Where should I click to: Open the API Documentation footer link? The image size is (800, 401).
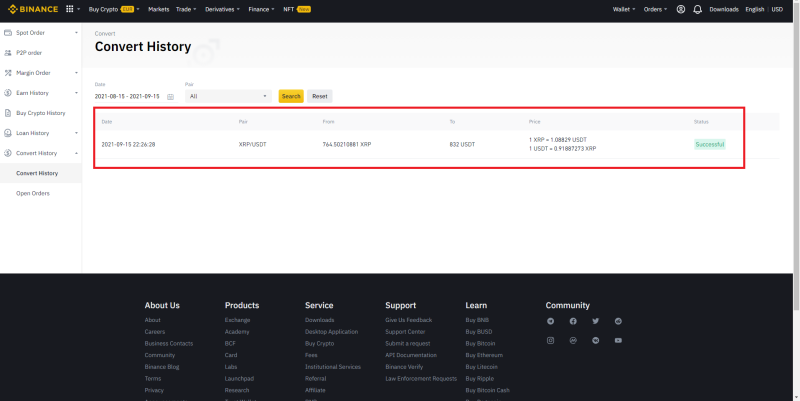point(411,355)
